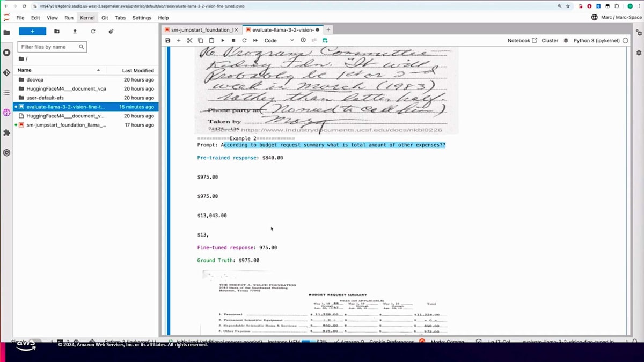Open the View menu
The height and width of the screenshot is (362, 644).
click(52, 18)
